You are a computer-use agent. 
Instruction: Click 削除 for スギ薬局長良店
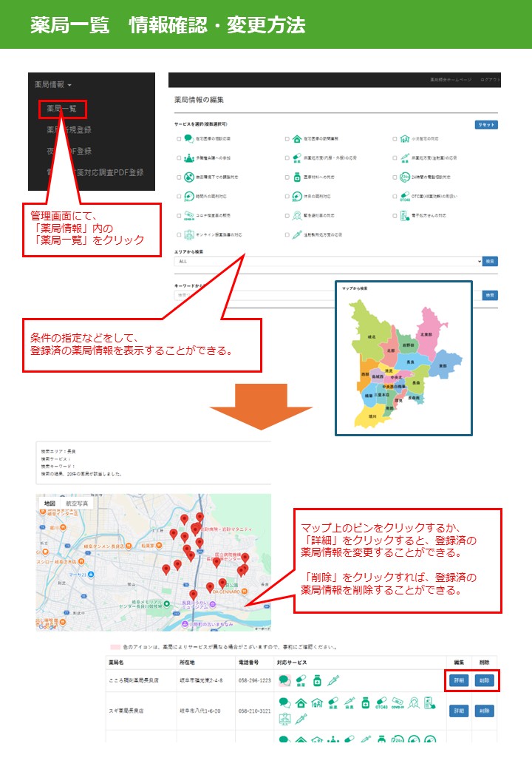[x=484, y=711]
